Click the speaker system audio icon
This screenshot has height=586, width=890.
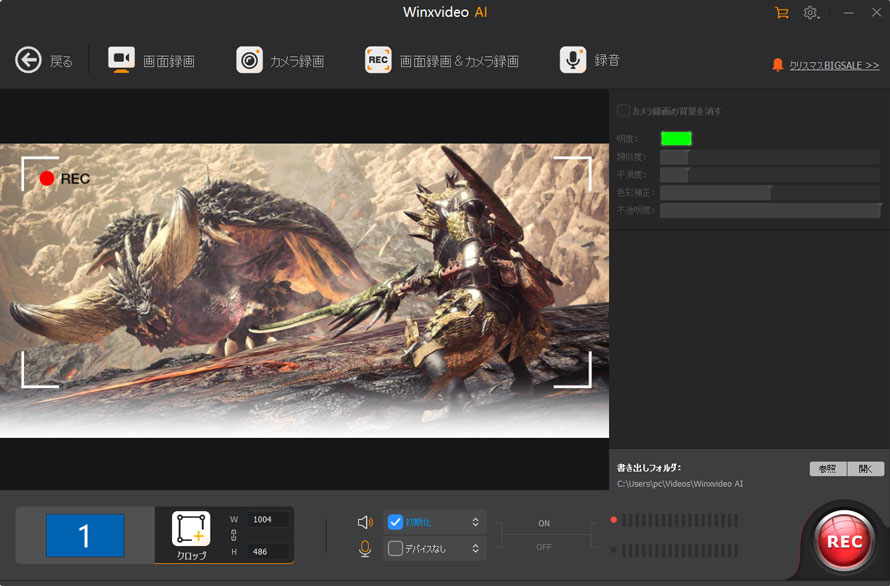(365, 522)
